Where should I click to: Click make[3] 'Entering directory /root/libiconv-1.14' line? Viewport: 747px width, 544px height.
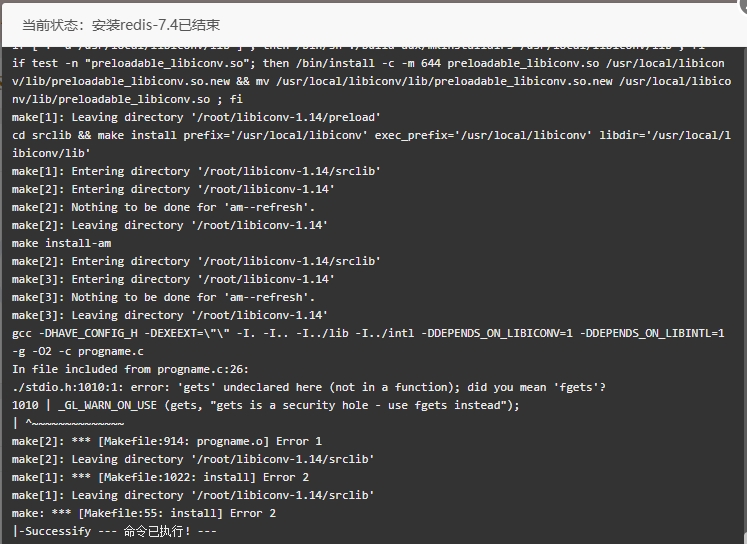173,279
